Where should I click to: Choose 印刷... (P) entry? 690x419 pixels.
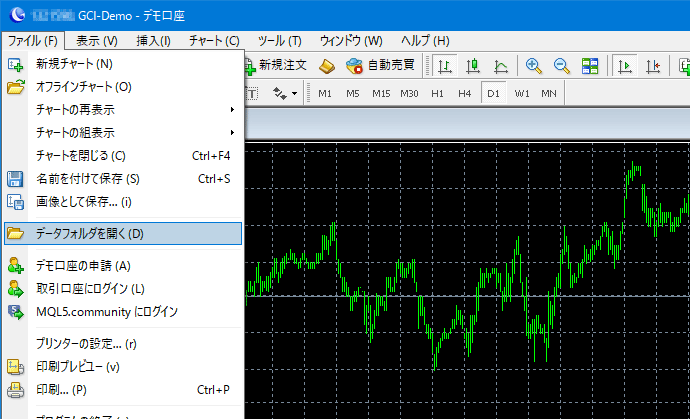[x=123, y=390]
